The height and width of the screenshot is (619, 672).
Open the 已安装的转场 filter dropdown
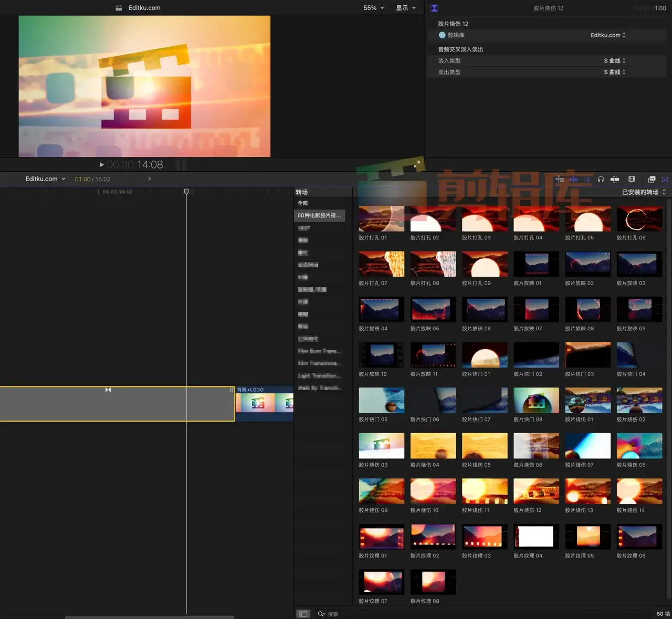[643, 192]
